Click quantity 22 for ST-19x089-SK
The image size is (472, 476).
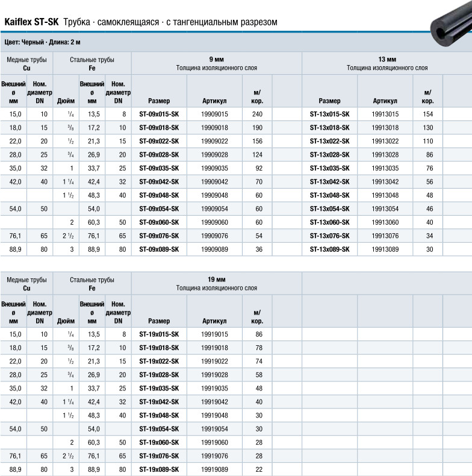coord(259,469)
